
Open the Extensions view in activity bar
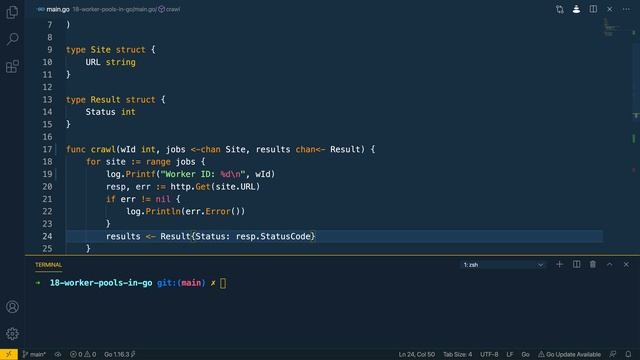point(12,66)
